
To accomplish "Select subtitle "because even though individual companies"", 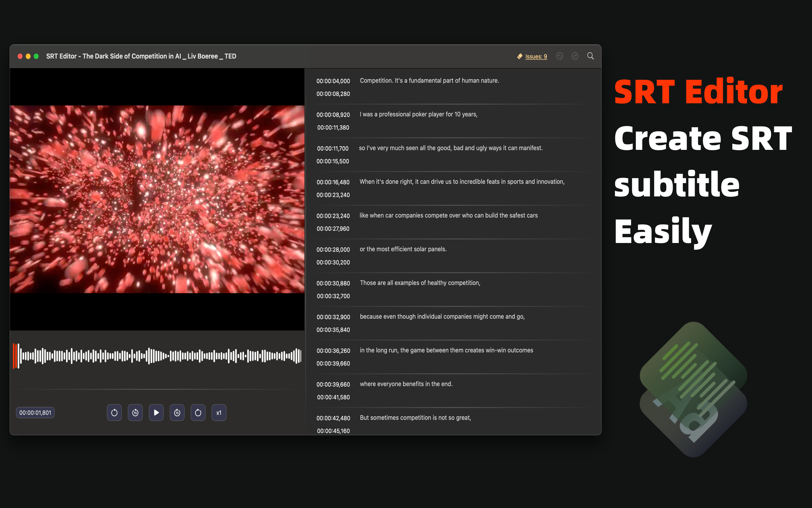I will coord(442,316).
